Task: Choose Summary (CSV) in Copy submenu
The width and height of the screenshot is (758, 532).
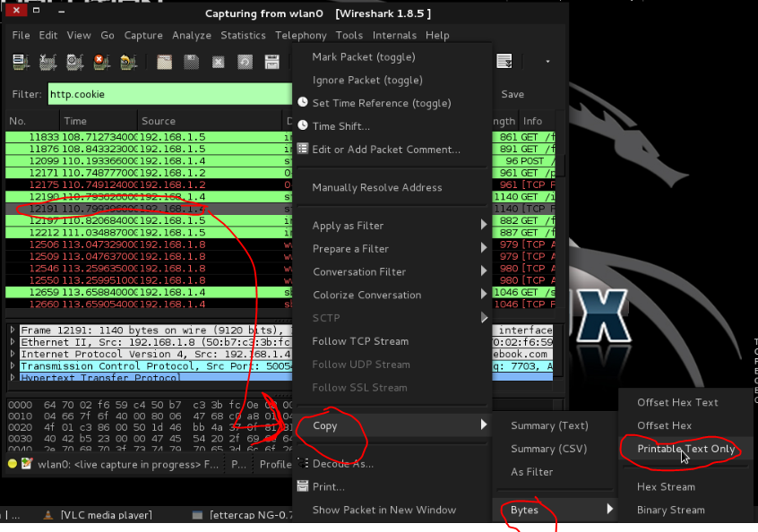Action: click(x=548, y=449)
